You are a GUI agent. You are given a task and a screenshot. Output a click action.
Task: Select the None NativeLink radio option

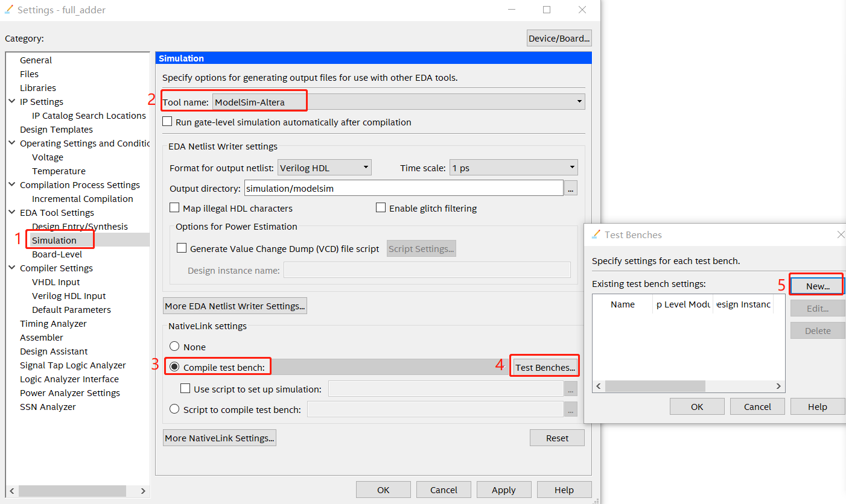point(174,347)
